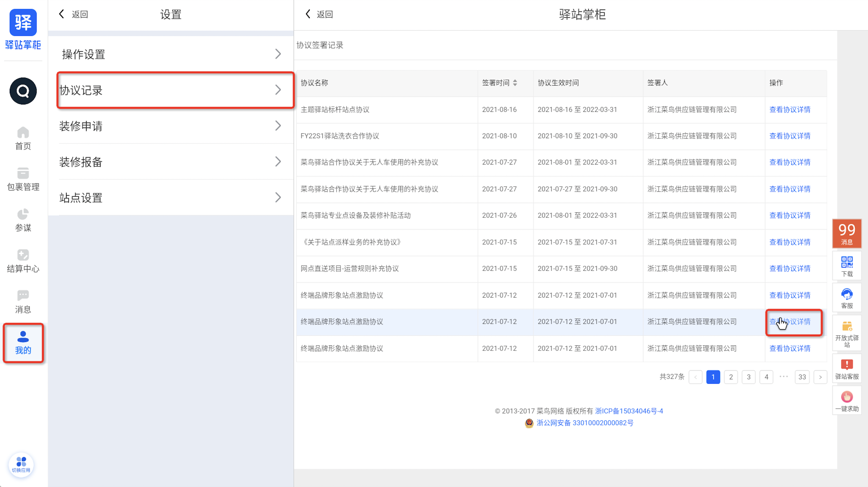The image size is (868, 487).
Task: Expand chevron beside 操作设置
Action: point(278,54)
